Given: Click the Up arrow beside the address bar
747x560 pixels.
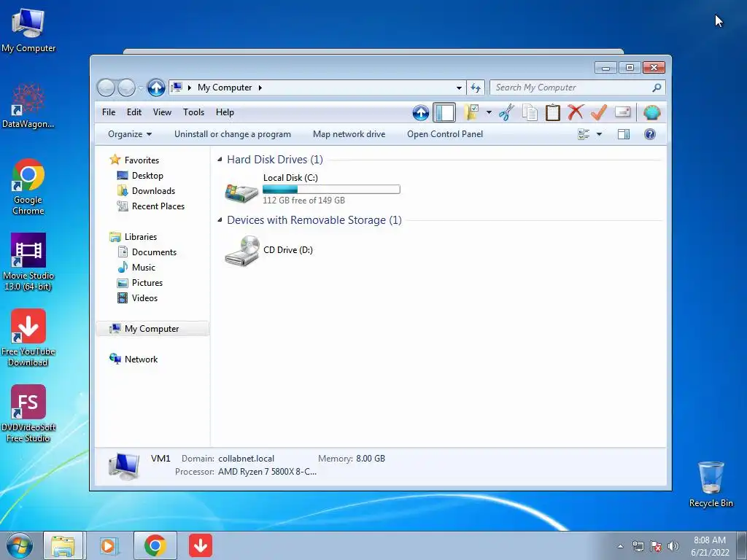Looking at the screenshot, I should point(156,87).
